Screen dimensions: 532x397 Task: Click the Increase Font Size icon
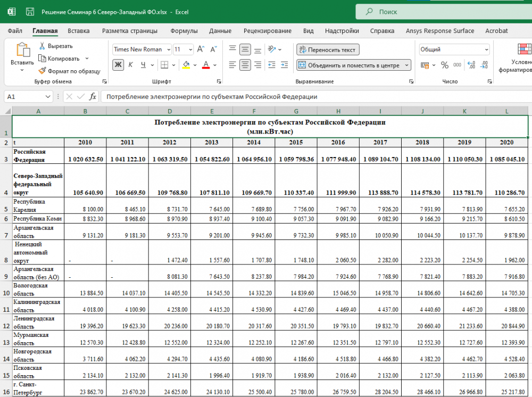[201, 49]
